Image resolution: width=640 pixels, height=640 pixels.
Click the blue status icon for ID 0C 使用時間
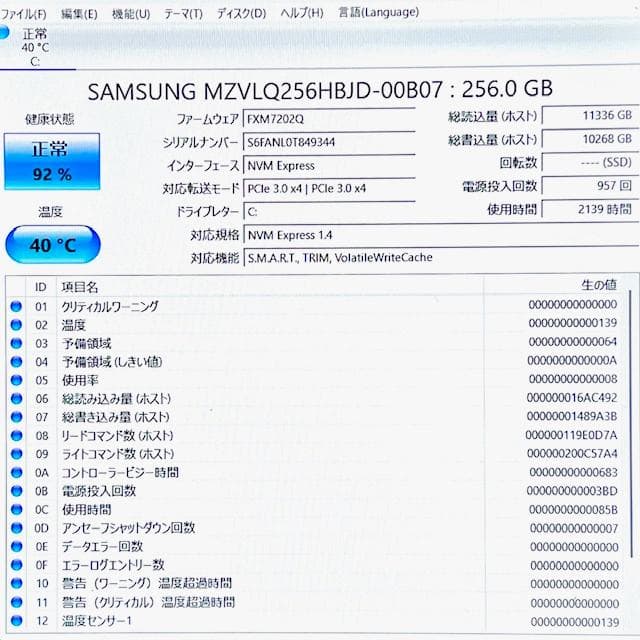point(16,509)
